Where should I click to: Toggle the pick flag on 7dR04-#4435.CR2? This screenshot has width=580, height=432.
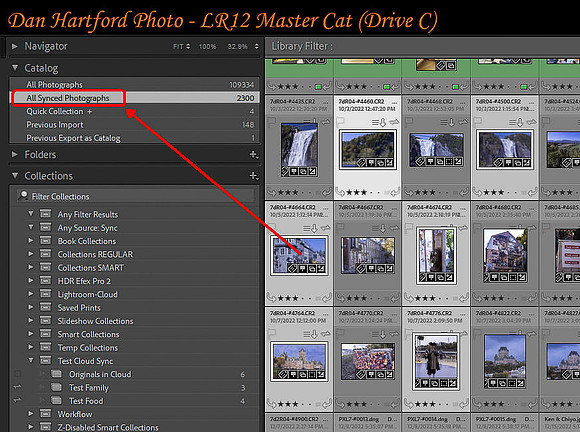pos(271,122)
